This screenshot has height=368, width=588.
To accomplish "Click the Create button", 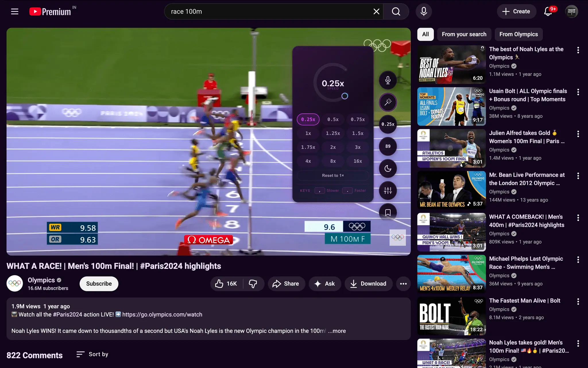I will pyautogui.click(x=516, y=11).
